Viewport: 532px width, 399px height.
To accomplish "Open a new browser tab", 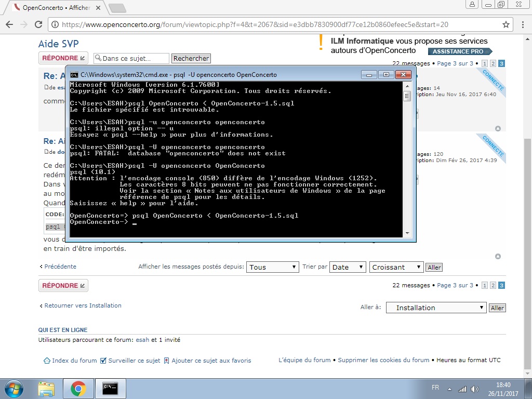I will (x=117, y=8).
